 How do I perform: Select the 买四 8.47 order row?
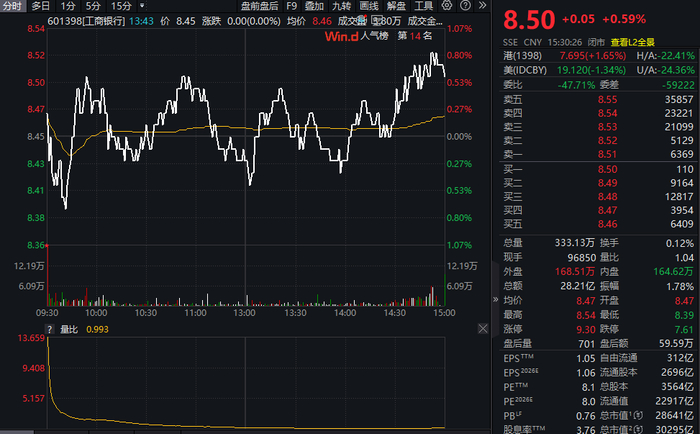[x=598, y=210]
